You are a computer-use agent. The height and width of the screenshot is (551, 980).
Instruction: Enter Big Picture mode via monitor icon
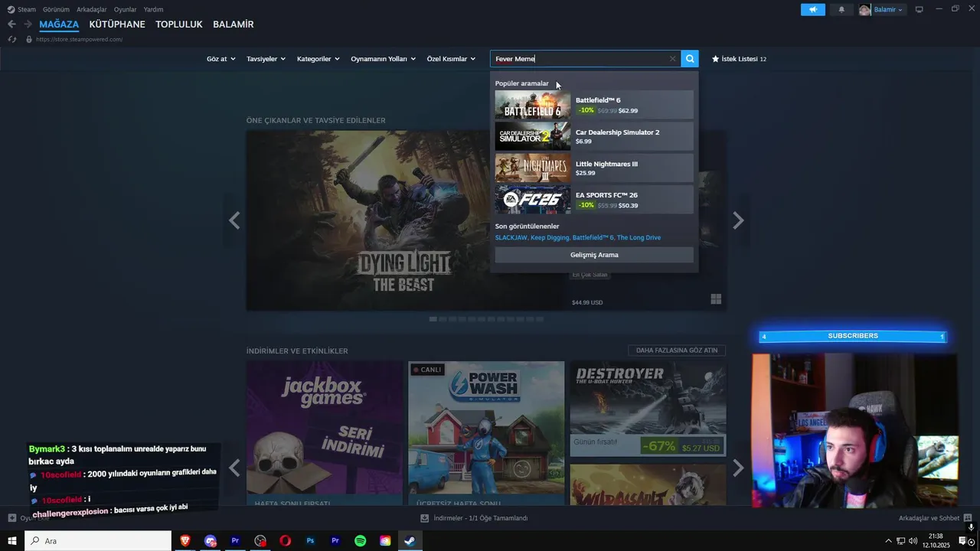point(920,10)
